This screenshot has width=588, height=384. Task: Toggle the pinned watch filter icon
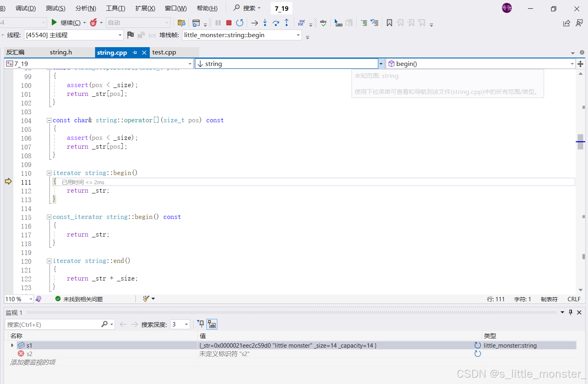tap(201, 324)
